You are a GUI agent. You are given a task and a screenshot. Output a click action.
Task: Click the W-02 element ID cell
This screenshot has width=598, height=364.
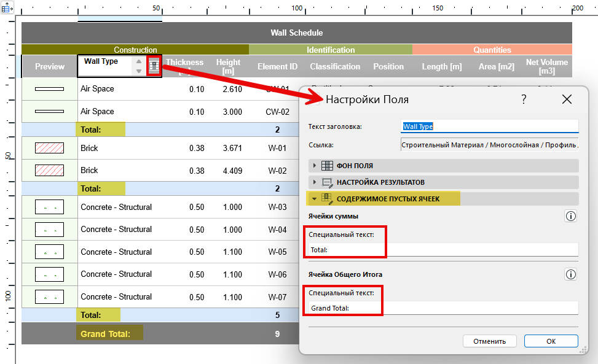click(x=277, y=171)
